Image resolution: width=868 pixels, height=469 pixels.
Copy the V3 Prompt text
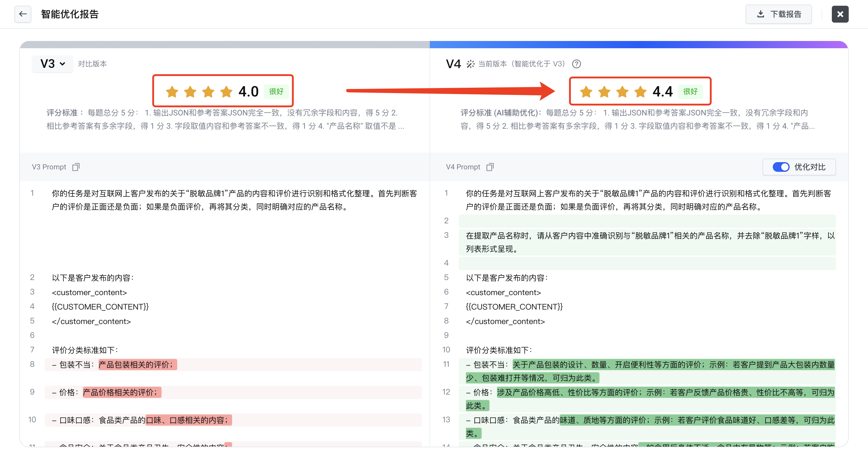click(x=76, y=167)
